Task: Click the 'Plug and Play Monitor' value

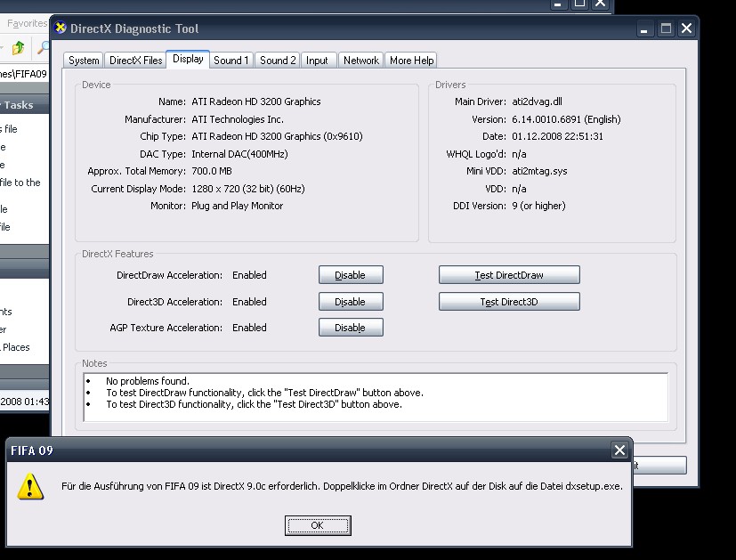Action: click(x=237, y=206)
